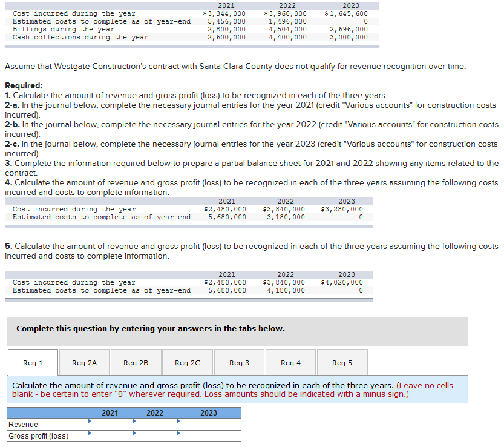Screen dimensions: 504x447
Task: Open the Req 3 tab
Action: (239, 362)
